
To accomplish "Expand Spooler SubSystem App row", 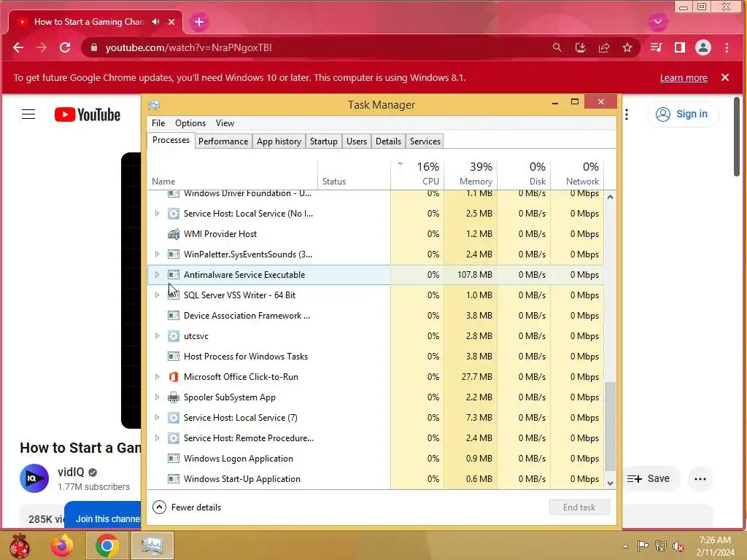I will pos(158,397).
